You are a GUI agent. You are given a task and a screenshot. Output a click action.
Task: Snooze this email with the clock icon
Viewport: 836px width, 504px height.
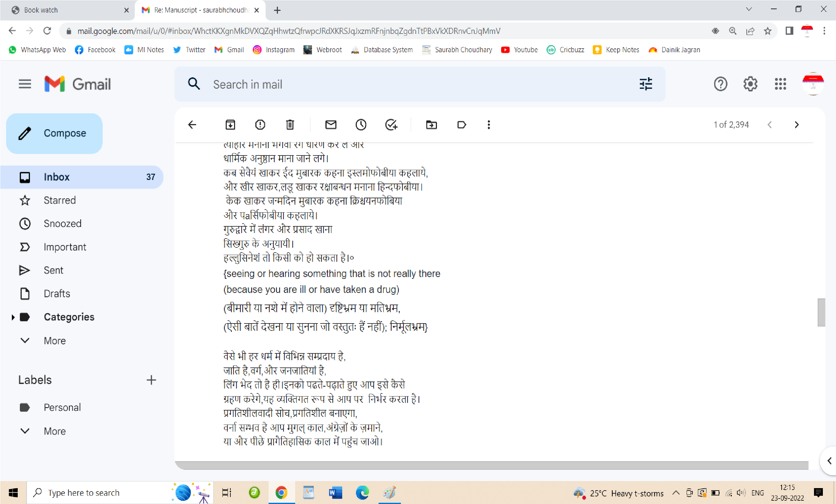(361, 125)
